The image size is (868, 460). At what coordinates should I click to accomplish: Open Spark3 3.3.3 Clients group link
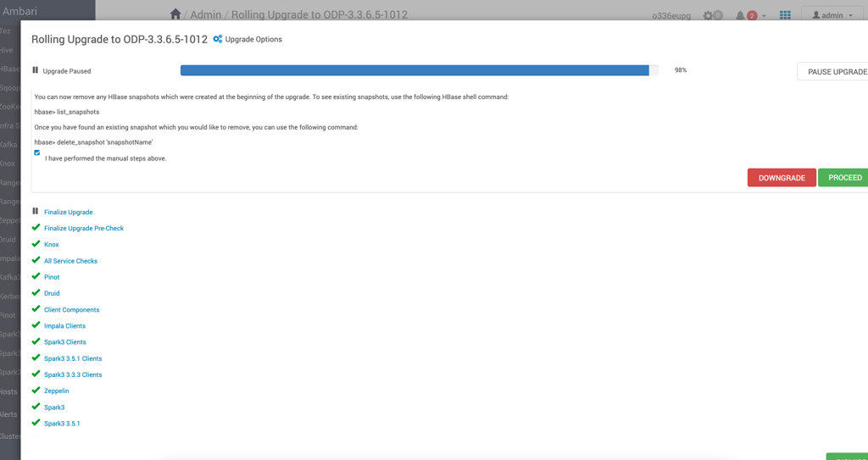tap(73, 374)
